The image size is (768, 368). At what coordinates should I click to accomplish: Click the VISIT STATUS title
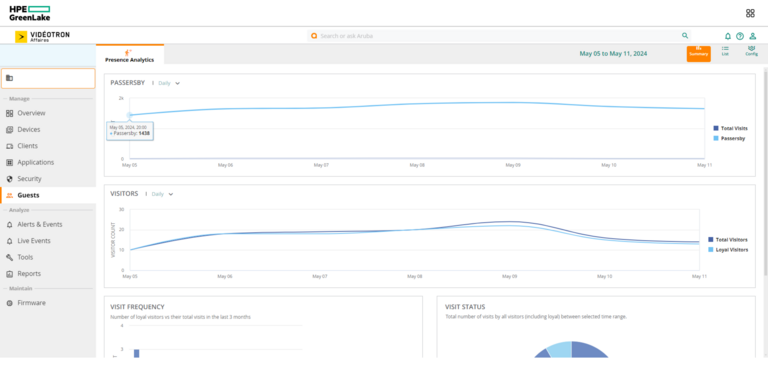465,307
